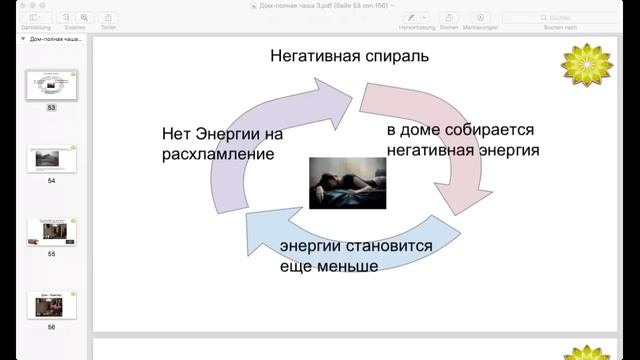
Task: Click the Suchen search field
Action: tap(560, 18)
